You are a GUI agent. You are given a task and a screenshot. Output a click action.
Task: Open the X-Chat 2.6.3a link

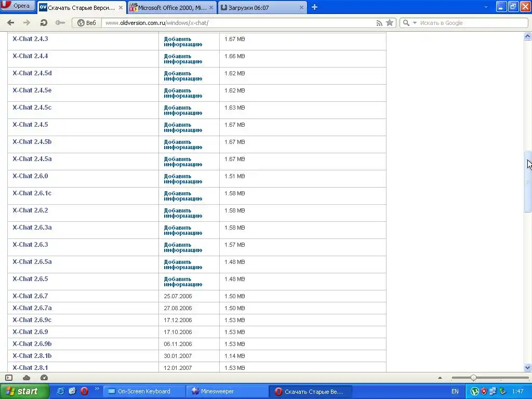(x=32, y=228)
